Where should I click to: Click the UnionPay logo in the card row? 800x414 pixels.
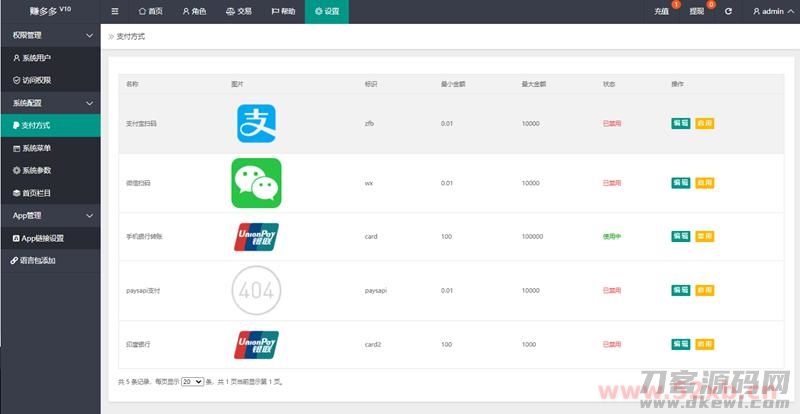point(256,236)
